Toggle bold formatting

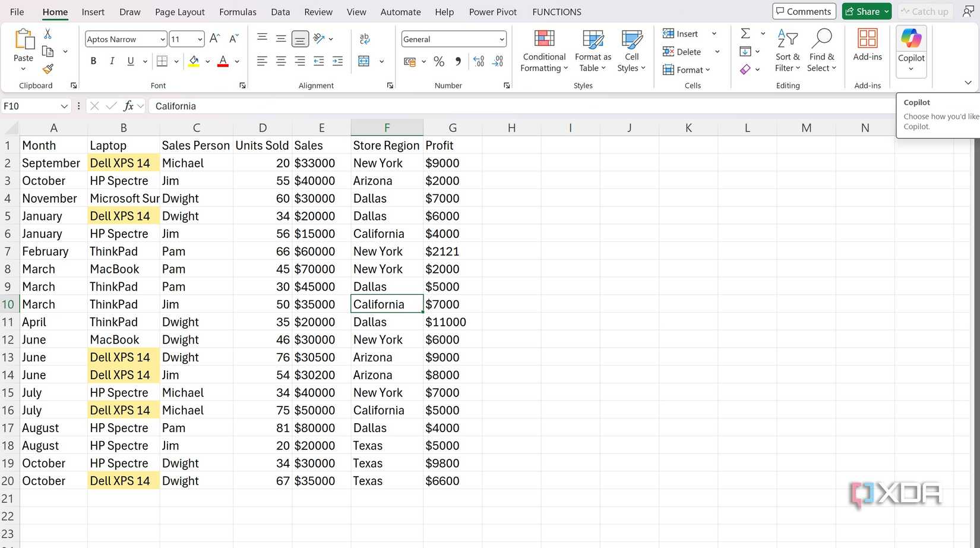93,61
